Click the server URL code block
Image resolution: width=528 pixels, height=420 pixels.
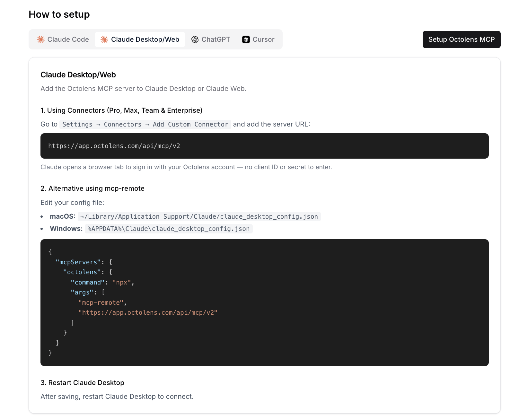(265, 146)
